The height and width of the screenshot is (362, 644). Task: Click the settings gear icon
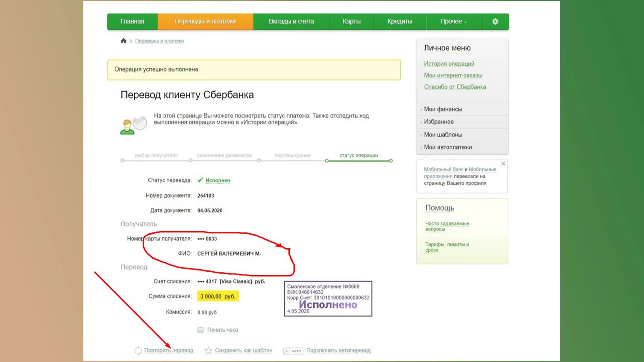(495, 21)
